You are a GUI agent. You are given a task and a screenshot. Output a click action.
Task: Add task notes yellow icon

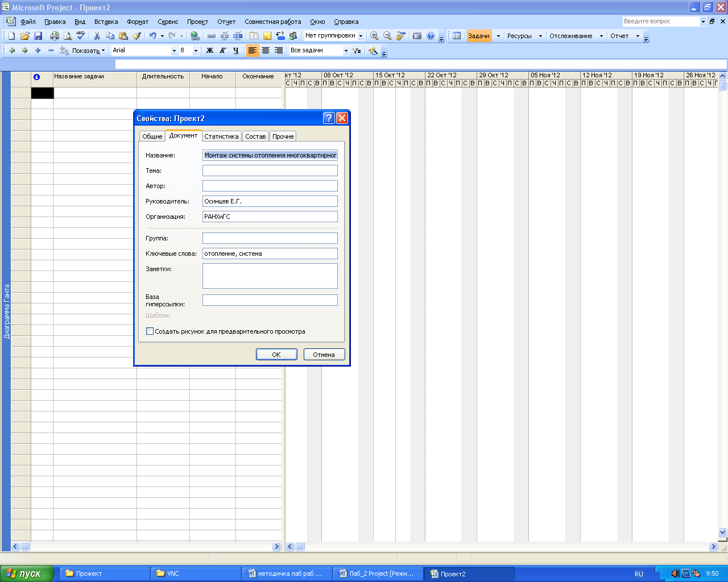point(267,36)
